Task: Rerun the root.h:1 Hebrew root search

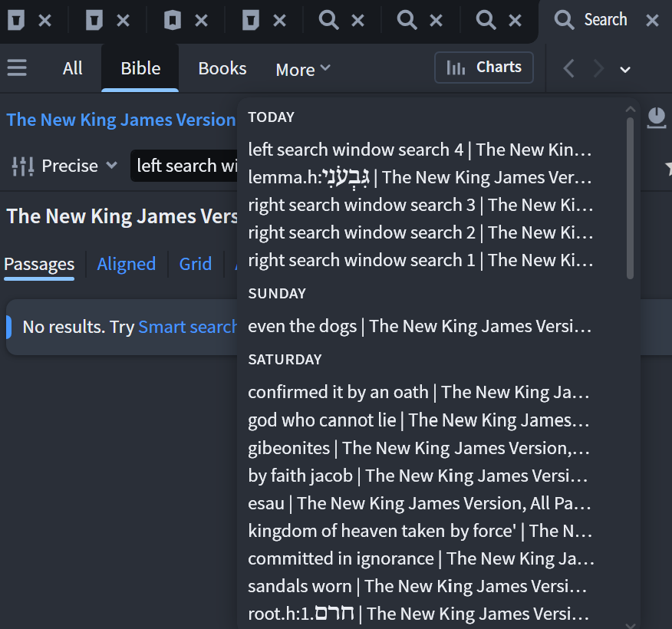Action: point(420,614)
